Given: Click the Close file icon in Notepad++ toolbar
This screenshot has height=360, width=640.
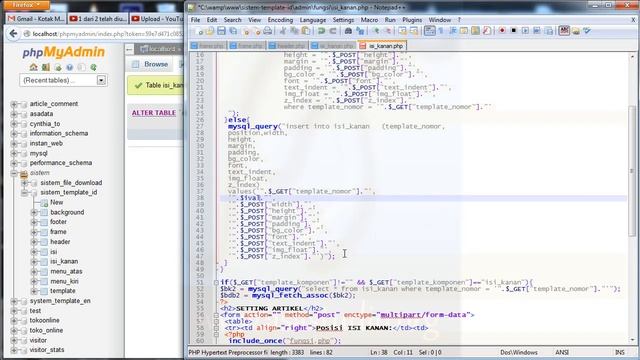Looking at the screenshot, I should (245, 31).
